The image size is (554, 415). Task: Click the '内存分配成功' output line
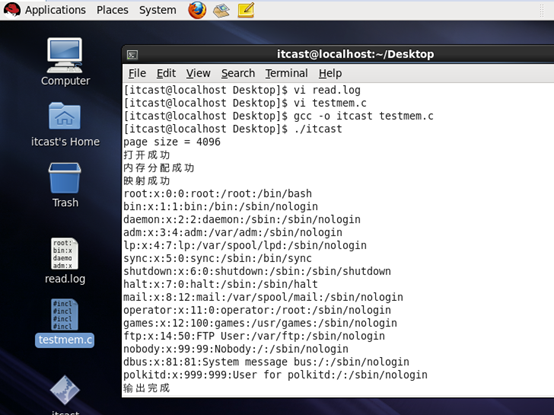(x=159, y=168)
